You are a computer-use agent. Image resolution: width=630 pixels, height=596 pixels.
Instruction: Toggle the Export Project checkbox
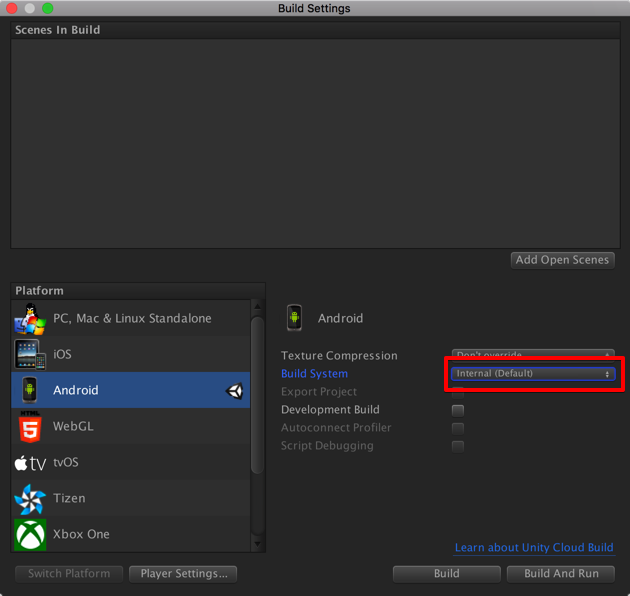[458, 393]
